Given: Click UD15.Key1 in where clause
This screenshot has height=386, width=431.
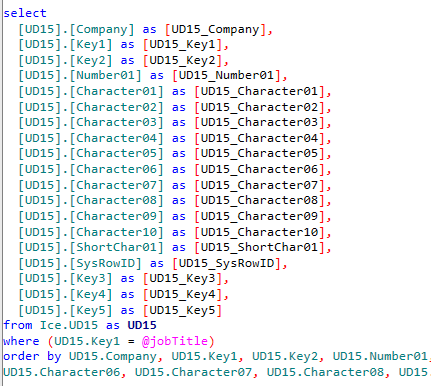Looking at the screenshot, I should tap(87, 341).
